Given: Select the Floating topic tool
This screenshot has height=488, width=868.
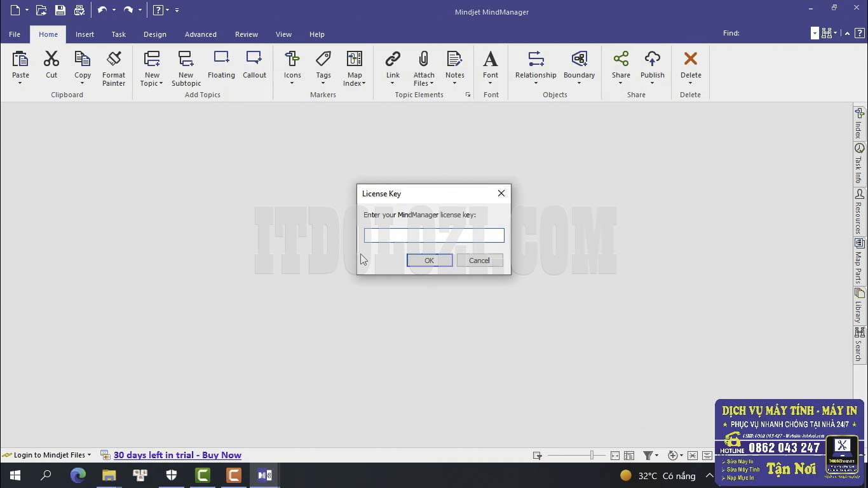Looking at the screenshot, I should point(220,67).
